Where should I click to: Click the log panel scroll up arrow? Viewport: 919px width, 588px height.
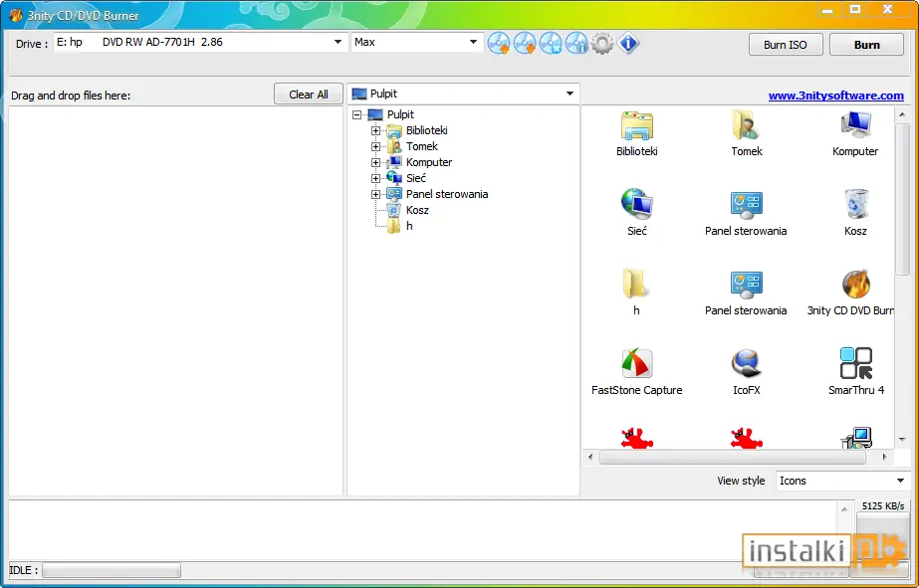pos(845,509)
